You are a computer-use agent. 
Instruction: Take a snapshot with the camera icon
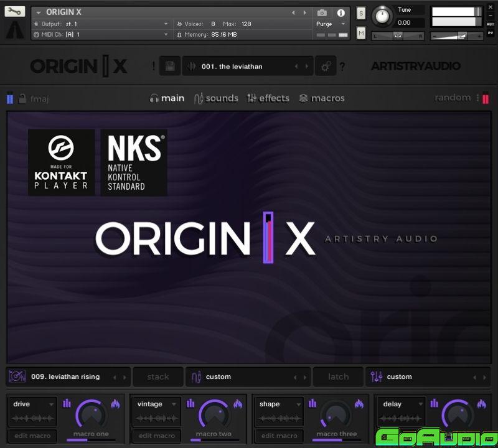click(x=322, y=12)
